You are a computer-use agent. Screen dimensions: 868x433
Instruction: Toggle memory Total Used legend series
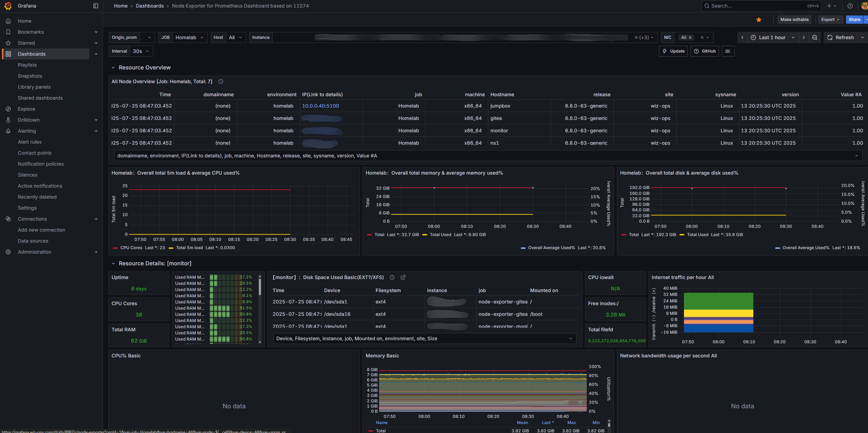tap(441, 235)
